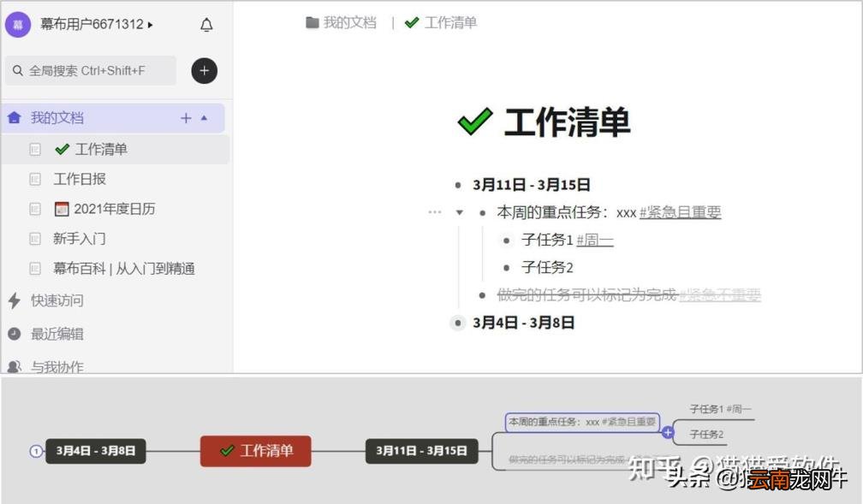The image size is (863, 504).
Task: Click the home icon beside 我的文档
Action: click(x=15, y=117)
